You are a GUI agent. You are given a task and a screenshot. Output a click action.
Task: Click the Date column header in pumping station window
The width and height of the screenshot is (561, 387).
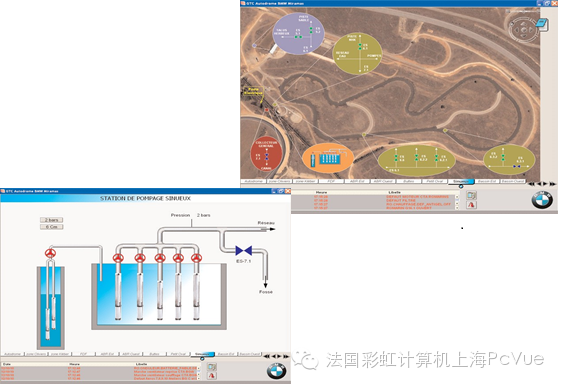click(7, 364)
